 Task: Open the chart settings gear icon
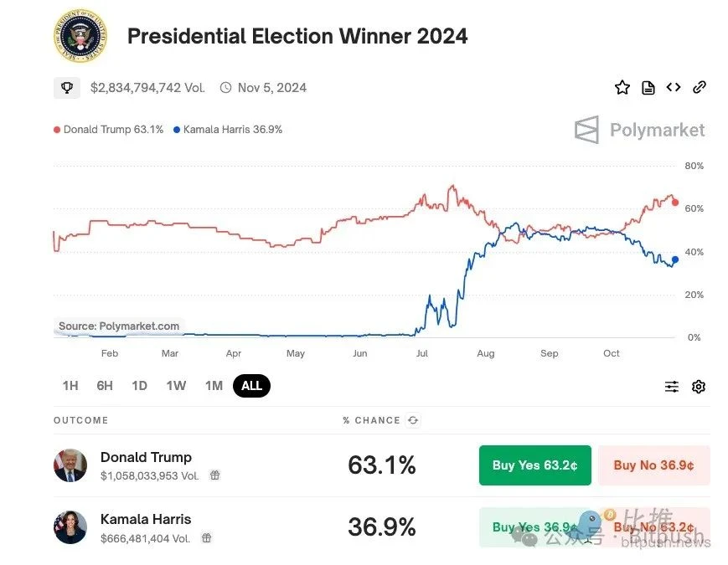[699, 386]
